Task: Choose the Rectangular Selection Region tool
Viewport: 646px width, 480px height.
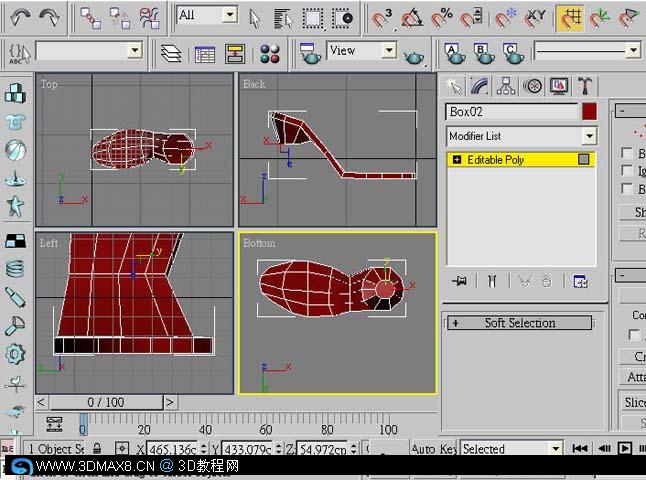Action: 312,18
